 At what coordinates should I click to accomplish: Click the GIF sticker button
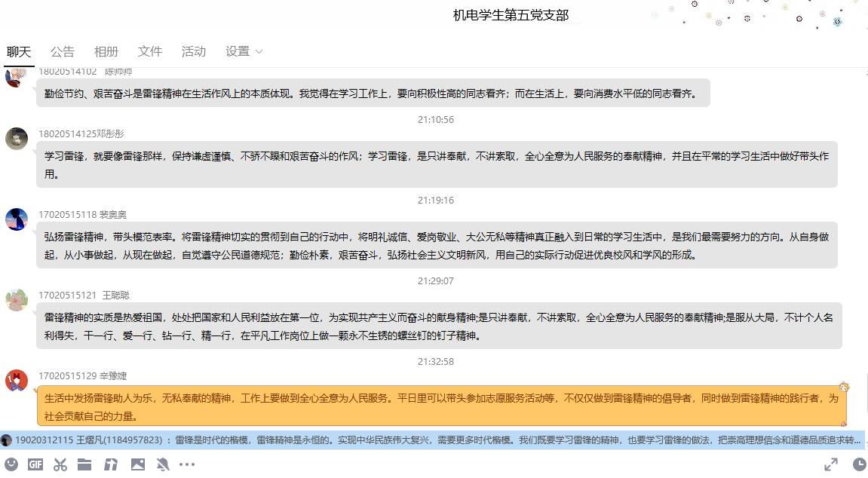[x=35, y=464]
